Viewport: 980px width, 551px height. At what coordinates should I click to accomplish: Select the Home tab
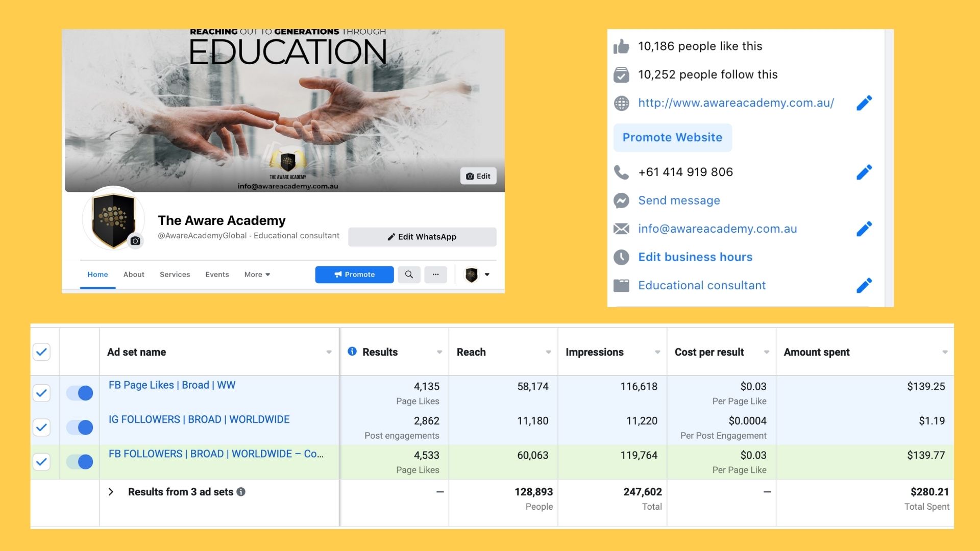point(97,274)
